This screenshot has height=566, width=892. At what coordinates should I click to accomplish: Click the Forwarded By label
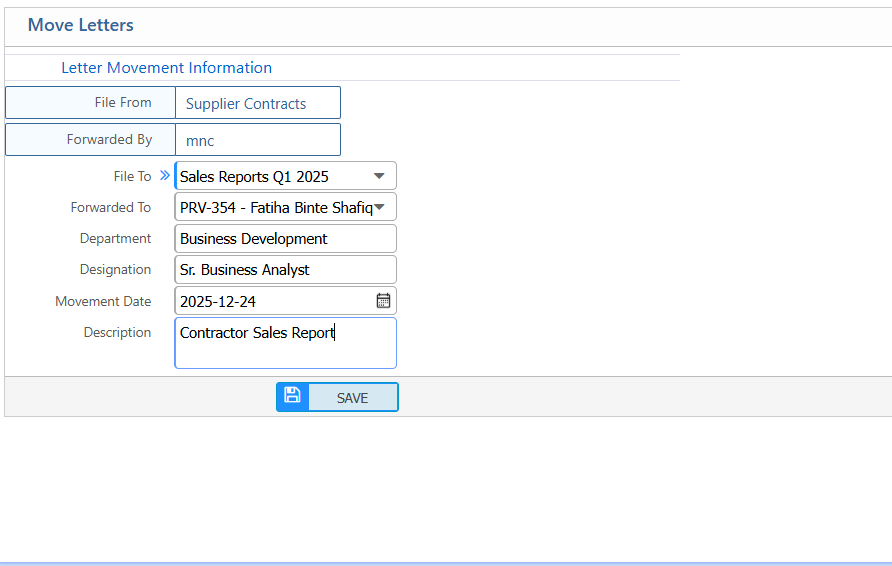[109, 140]
